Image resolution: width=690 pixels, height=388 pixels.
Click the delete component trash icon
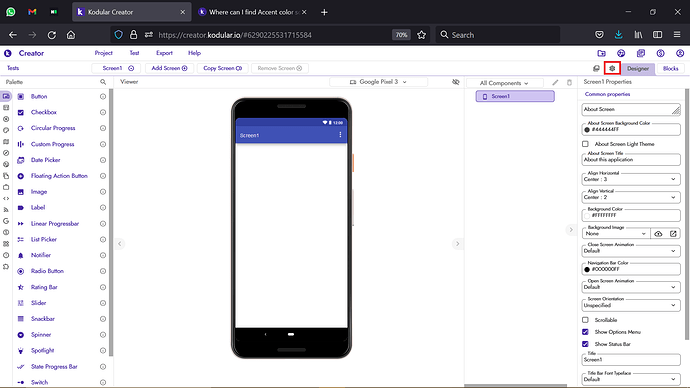click(569, 83)
